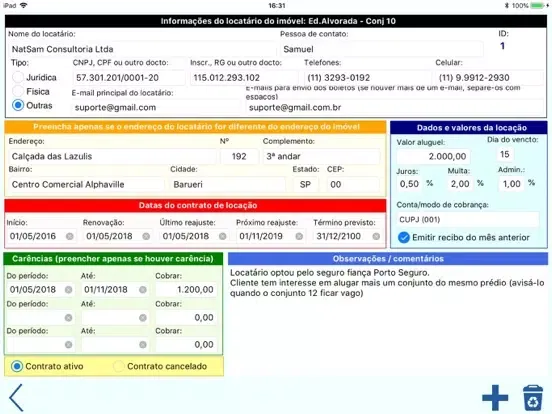Clear the Próximo reajuste date 01/11/2019
Viewport: 552px width, 414px height.
pos(299,236)
